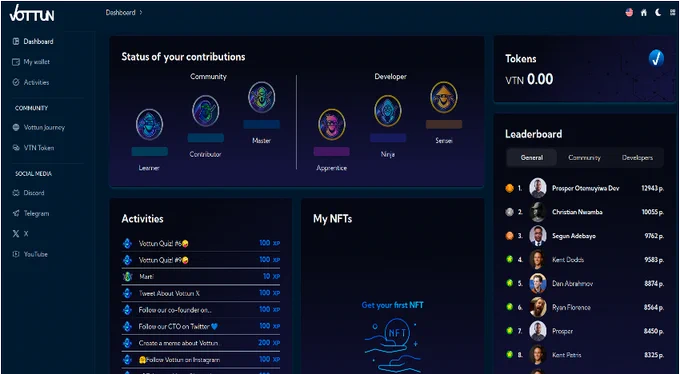Open Vottun Quiz #6 activity
This screenshot has width=680, height=374.
[201, 243]
